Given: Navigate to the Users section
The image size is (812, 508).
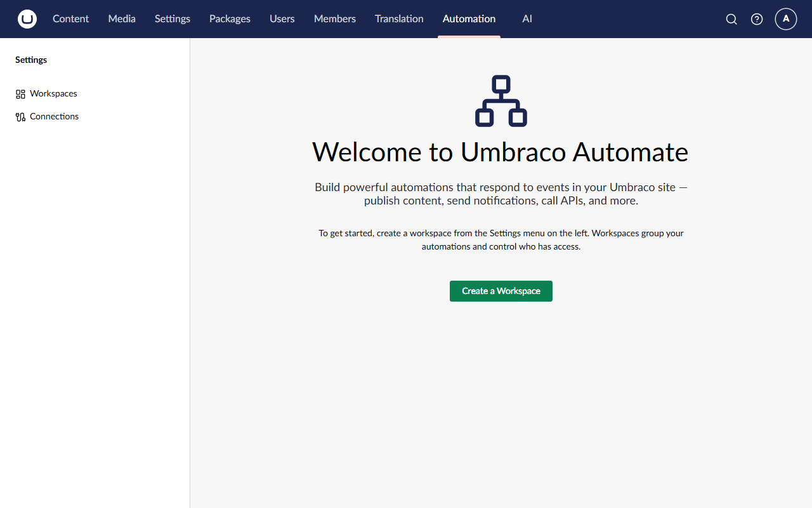Looking at the screenshot, I should tap(282, 19).
